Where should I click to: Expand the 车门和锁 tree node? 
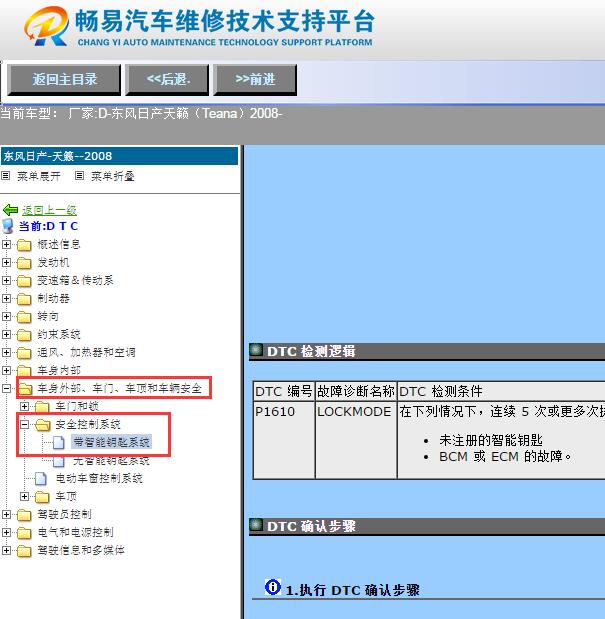[x=24, y=406]
